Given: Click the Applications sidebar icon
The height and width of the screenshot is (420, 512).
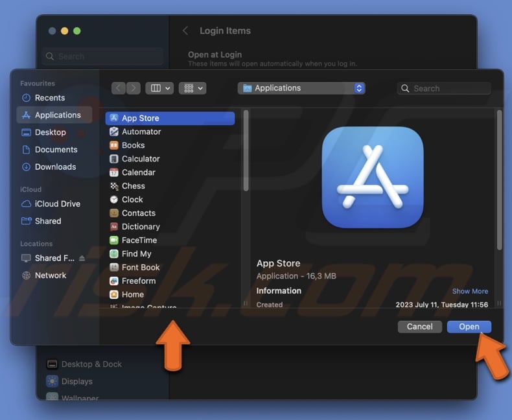Looking at the screenshot, I should pyautogui.click(x=26, y=115).
